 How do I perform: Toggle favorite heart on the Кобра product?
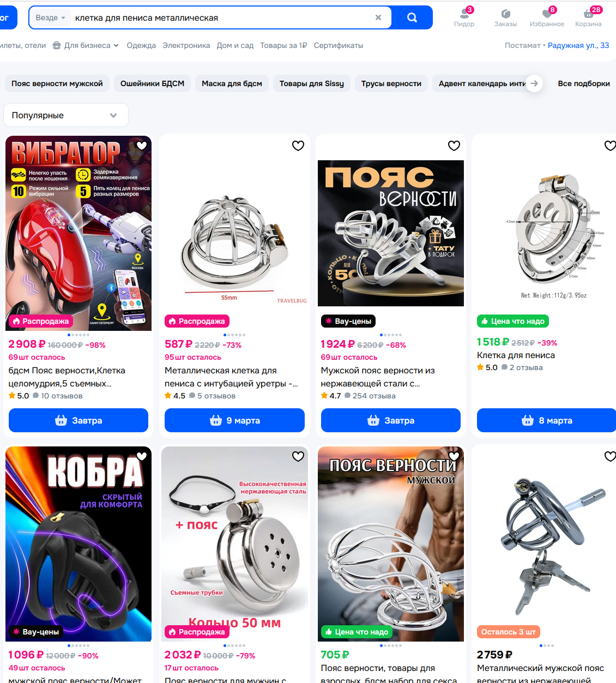(142, 456)
